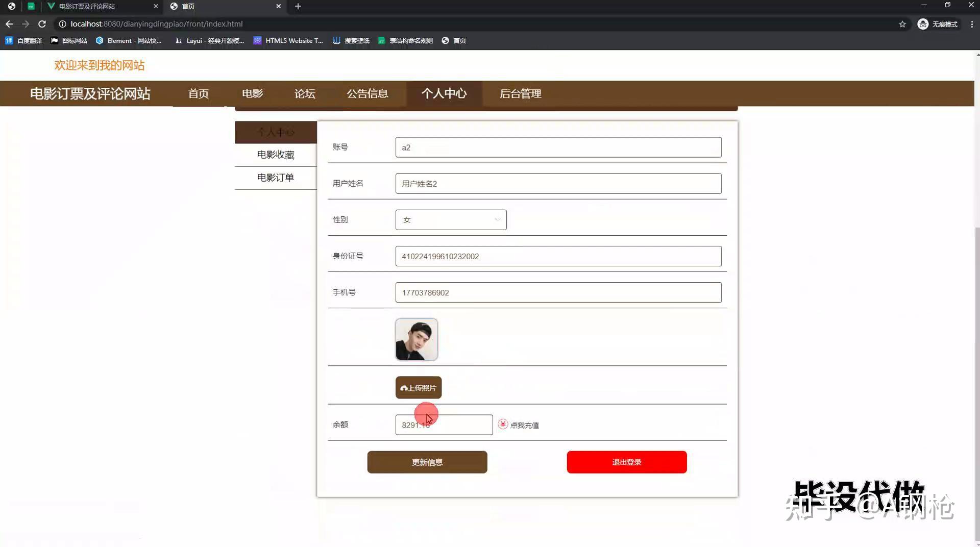Click the upload photo (上传照片) button
This screenshot has height=547, width=980.
pos(418,387)
